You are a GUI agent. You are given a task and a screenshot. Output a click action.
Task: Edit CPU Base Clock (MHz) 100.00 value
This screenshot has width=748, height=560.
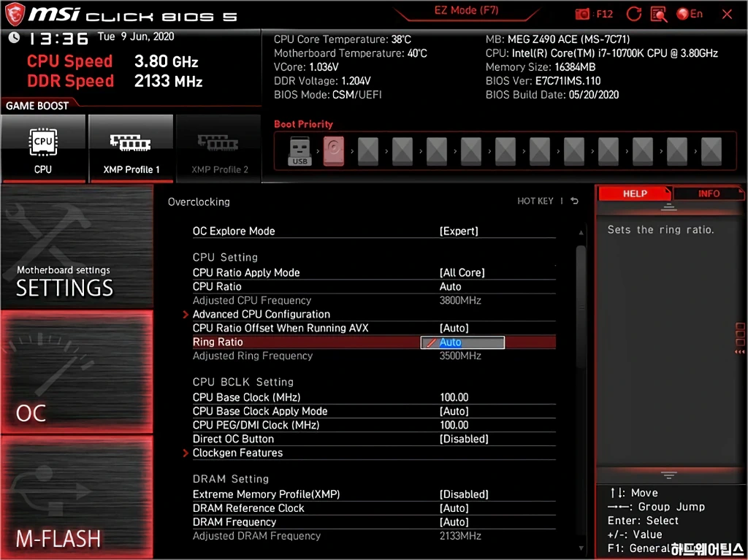pos(454,397)
